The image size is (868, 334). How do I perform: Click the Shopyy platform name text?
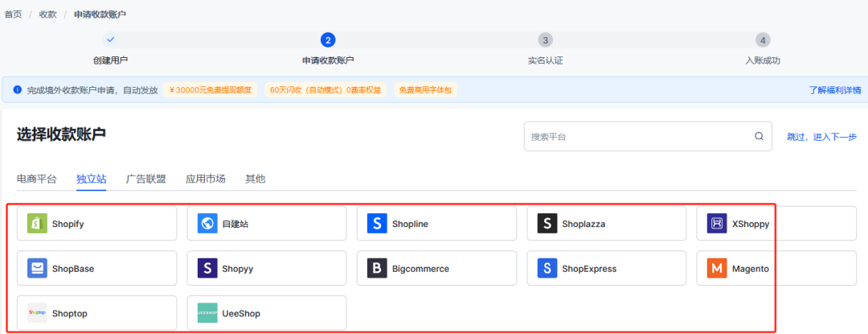237,269
